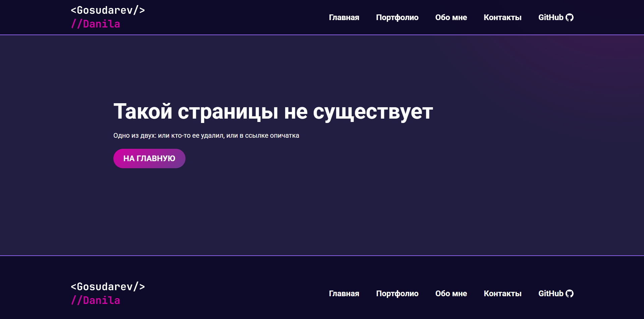Open Обо мне from the footer navigation

click(451, 293)
